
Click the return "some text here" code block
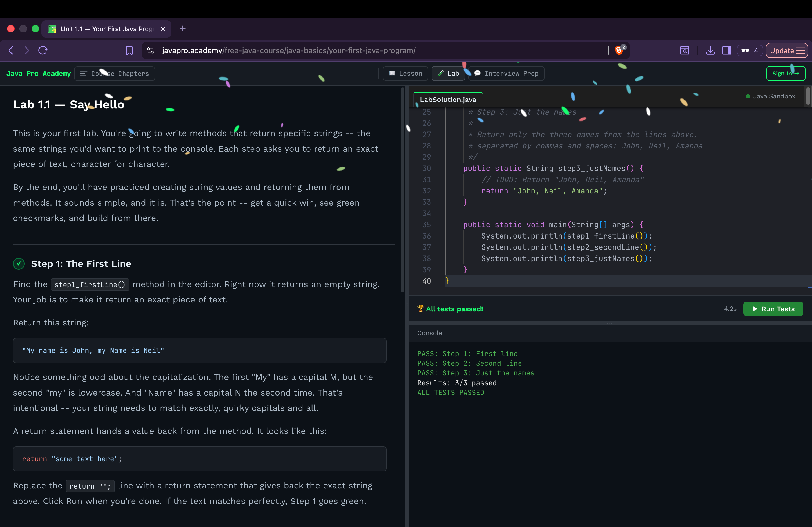pyautogui.click(x=200, y=459)
